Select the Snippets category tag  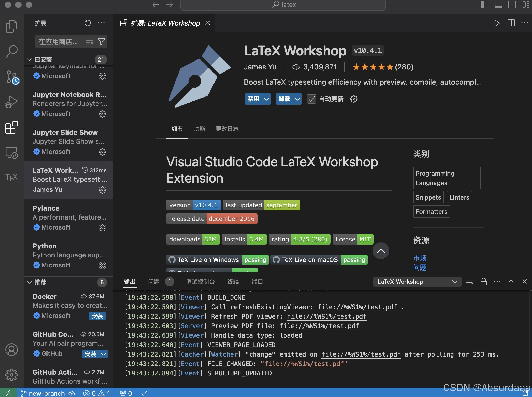[x=428, y=197]
